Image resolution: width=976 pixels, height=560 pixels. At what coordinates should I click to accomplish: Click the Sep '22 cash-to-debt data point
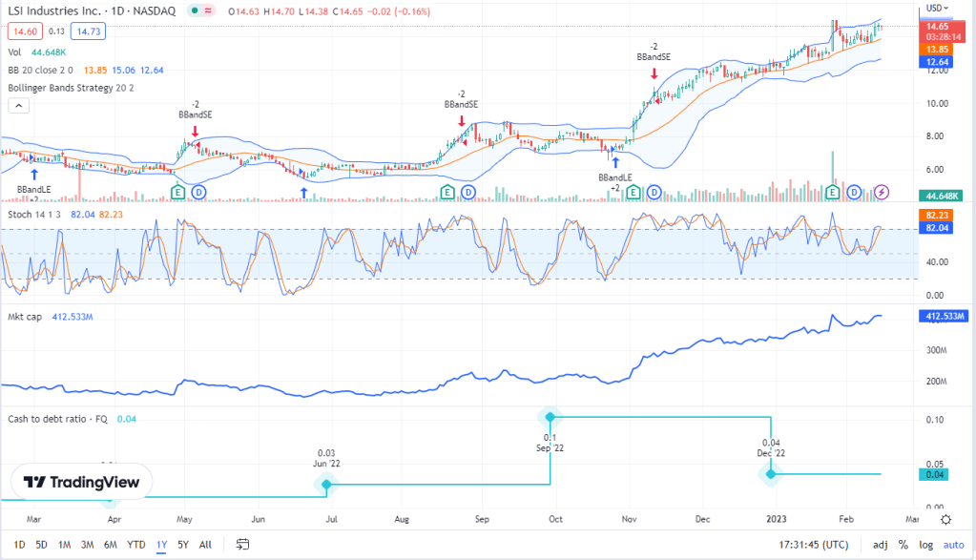pos(550,417)
